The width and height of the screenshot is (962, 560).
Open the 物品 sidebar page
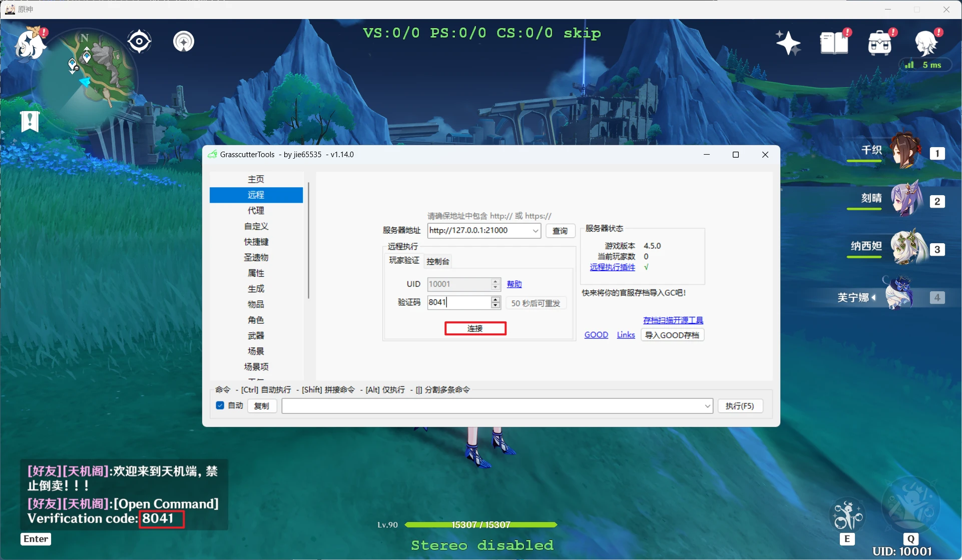(256, 304)
